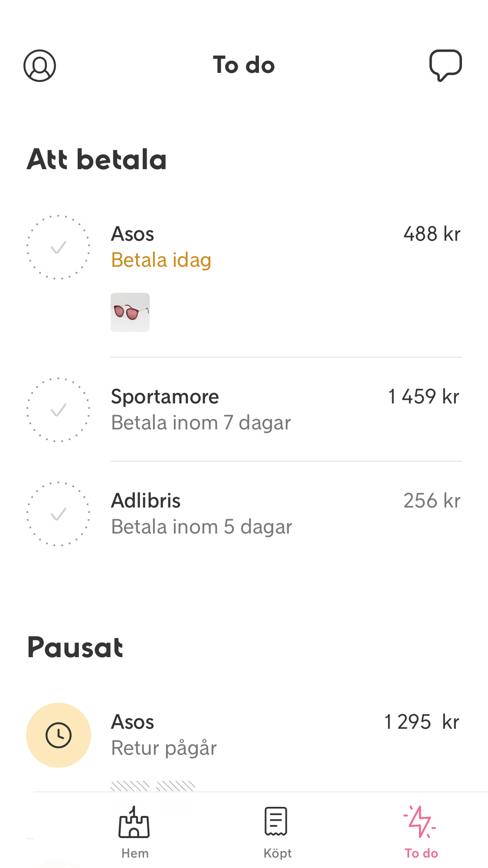Switch to the Köpt tab

(x=278, y=853)
